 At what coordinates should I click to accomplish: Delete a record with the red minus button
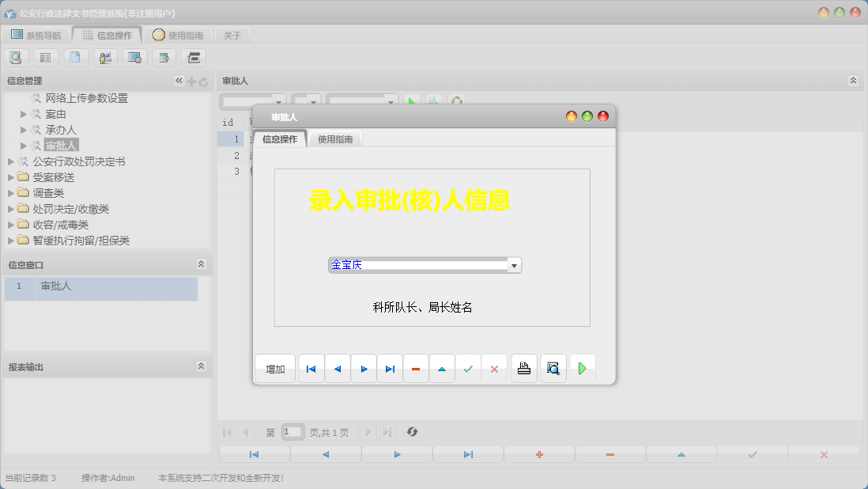tap(416, 368)
